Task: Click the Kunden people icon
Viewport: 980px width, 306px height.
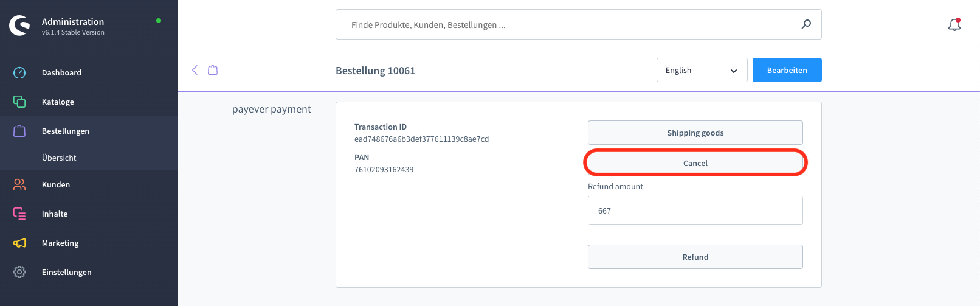Action: coord(19,184)
